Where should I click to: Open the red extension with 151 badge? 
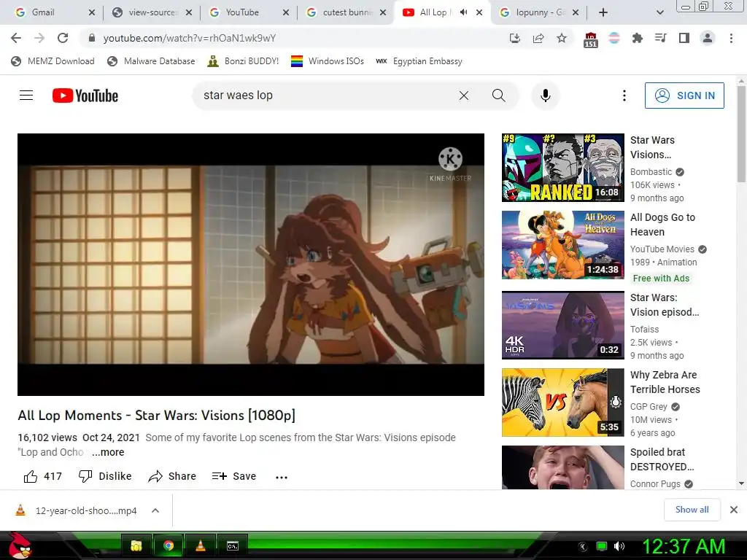(590, 39)
